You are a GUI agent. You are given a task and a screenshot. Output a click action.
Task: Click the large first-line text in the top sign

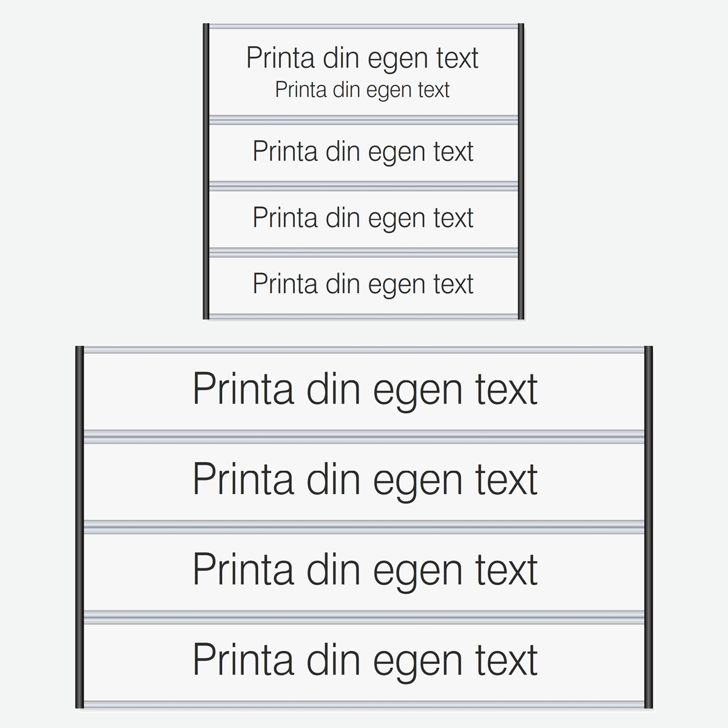pyautogui.click(x=362, y=58)
